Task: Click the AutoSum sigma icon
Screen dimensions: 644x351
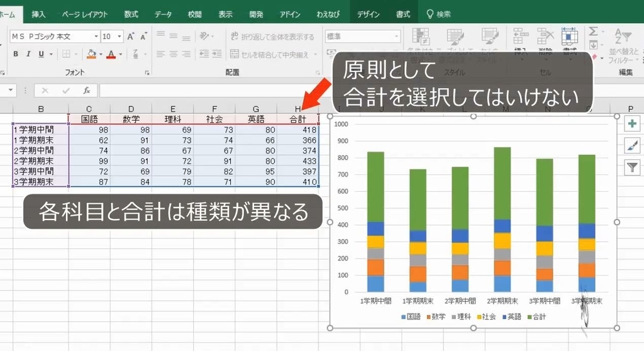Action: tap(593, 31)
